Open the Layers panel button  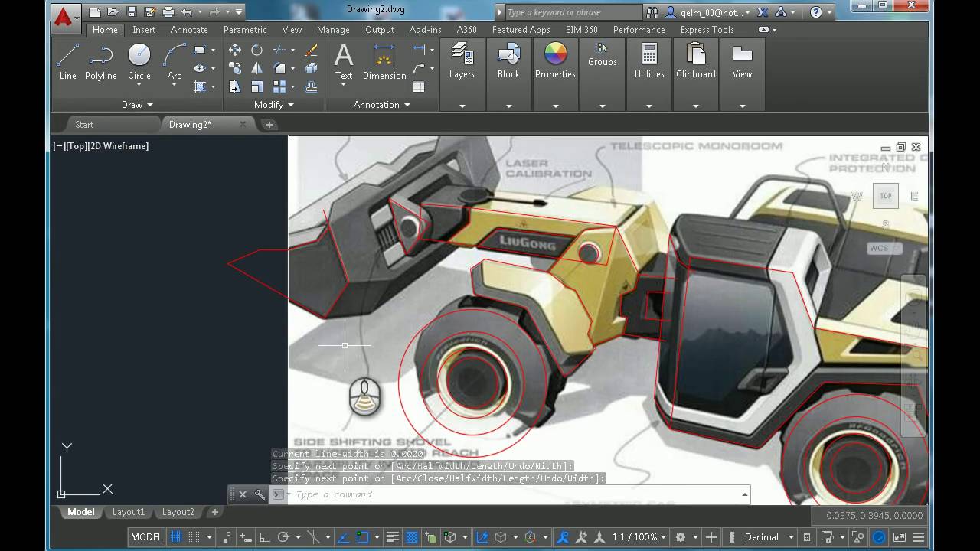(462, 61)
